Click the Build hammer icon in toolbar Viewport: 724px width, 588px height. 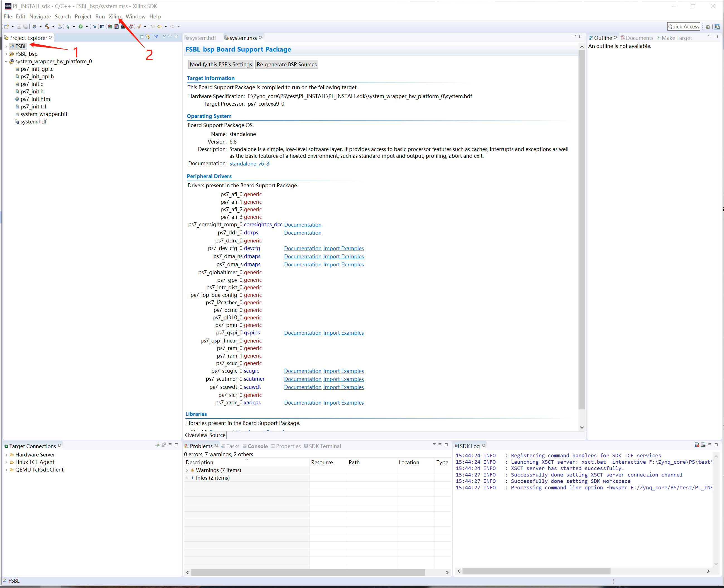(47, 26)
